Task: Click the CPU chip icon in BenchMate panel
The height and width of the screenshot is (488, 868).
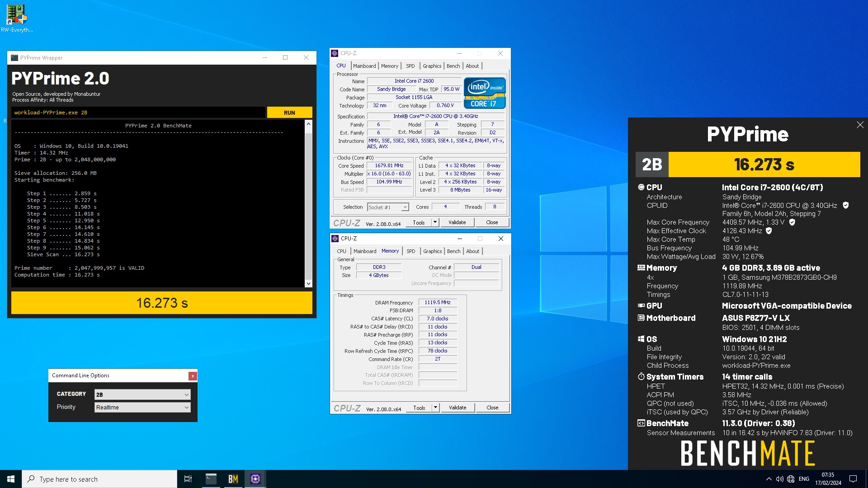Action: click(641, 187)
